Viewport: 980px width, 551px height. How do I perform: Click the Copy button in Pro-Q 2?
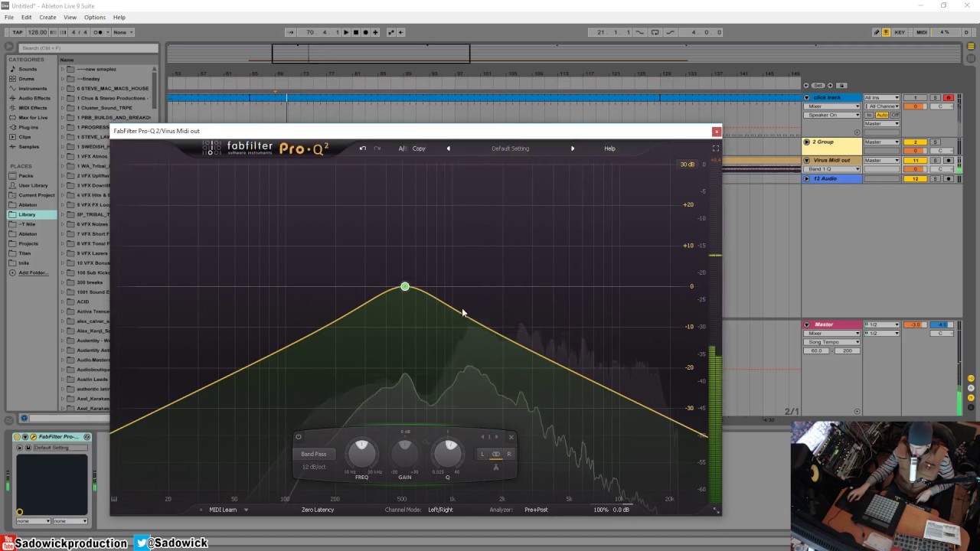[x=419, y=148]
